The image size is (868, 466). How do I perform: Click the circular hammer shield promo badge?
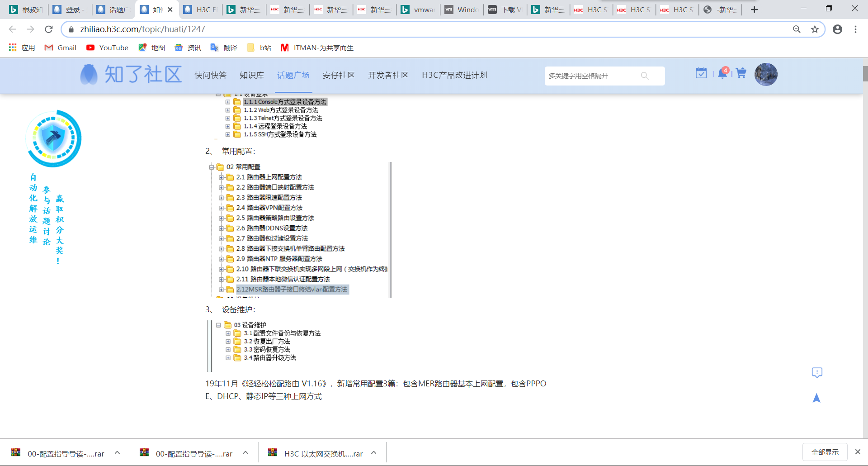53,138
